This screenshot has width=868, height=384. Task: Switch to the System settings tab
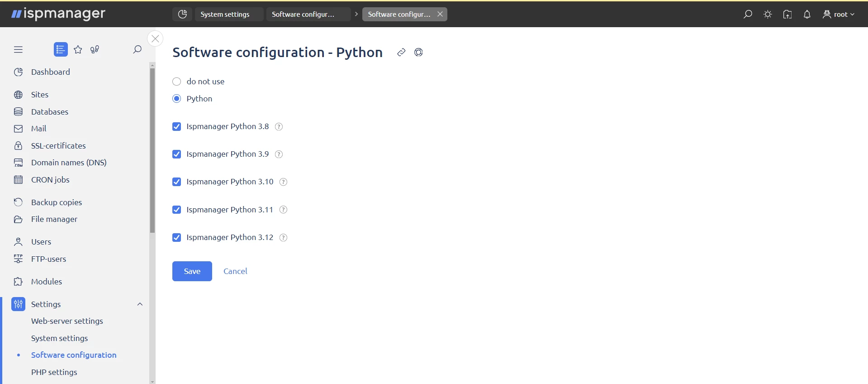pyautogui.click(x=229, y=14)
